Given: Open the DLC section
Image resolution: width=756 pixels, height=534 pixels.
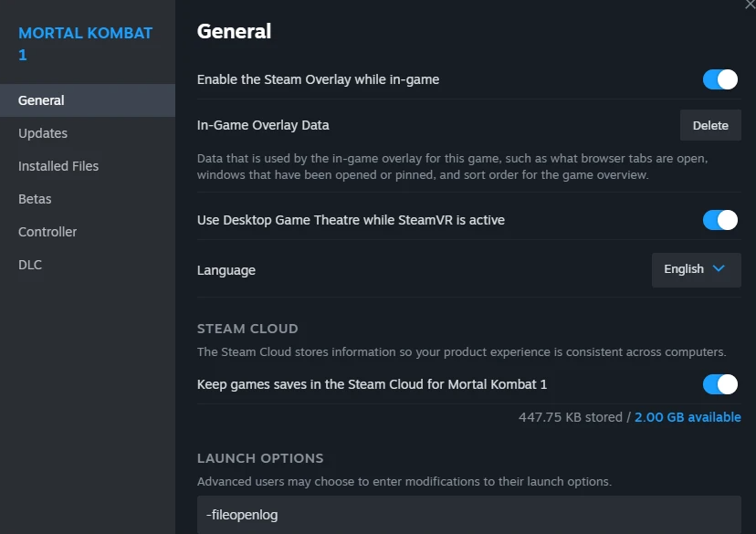Looking at the screenshot, I should (x=88, y=265).
